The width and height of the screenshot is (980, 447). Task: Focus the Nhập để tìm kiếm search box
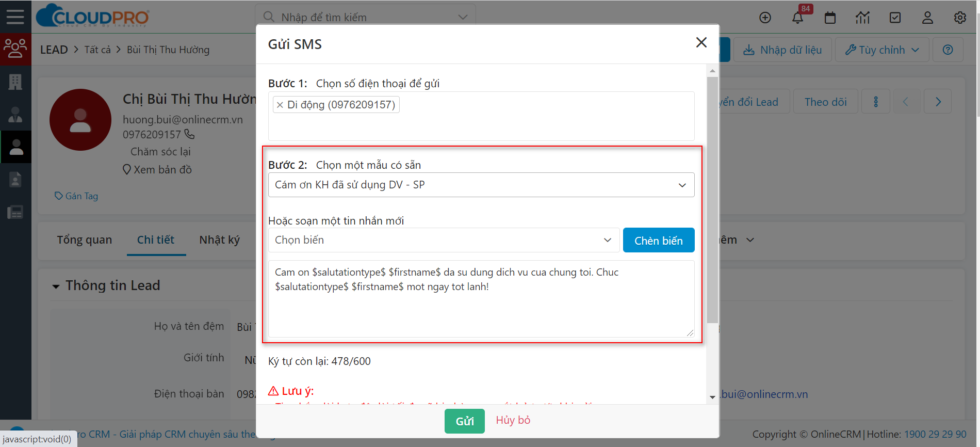point(365,17)
